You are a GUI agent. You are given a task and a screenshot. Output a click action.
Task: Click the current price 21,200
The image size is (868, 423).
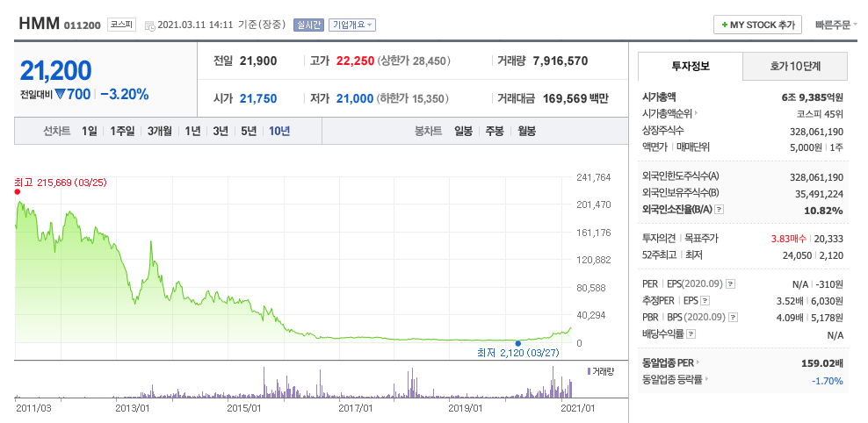coord(55,71)
